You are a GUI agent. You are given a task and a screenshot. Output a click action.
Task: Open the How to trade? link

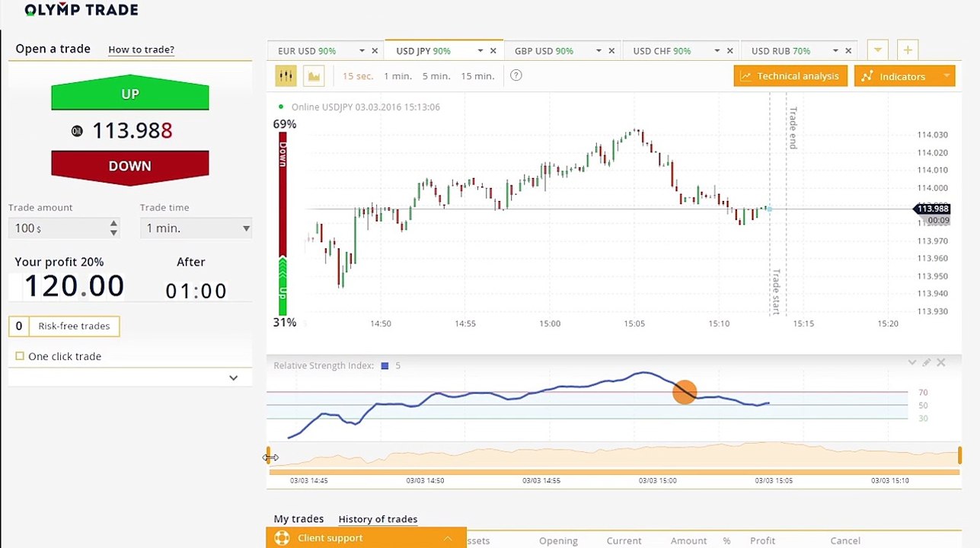[x=141, y=49]
